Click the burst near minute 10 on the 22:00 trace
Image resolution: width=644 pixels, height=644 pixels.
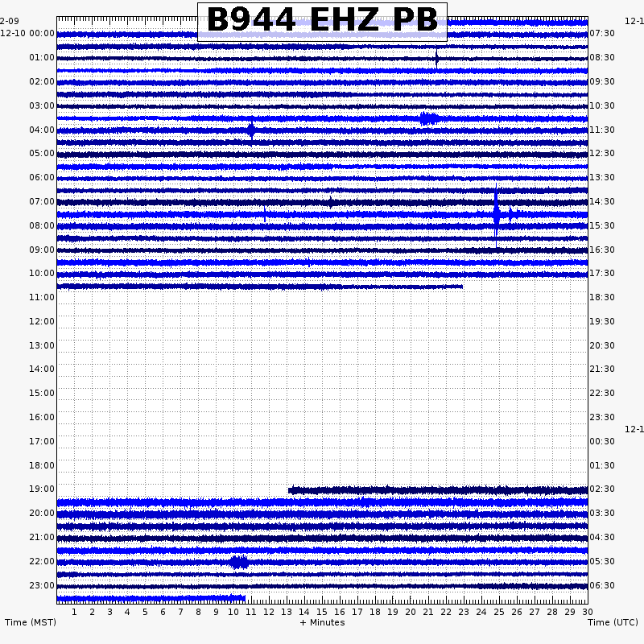(238, 562)
